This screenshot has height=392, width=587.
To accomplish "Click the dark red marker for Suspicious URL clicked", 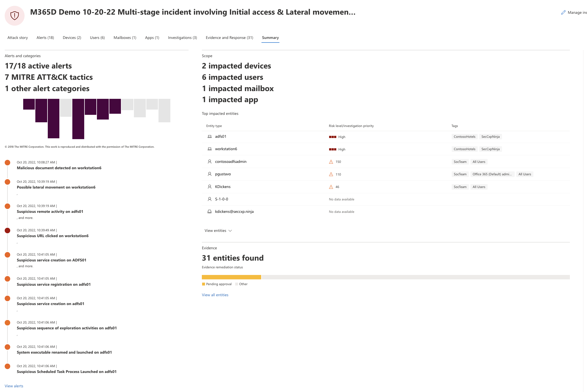I will click(x=7, y=231).
